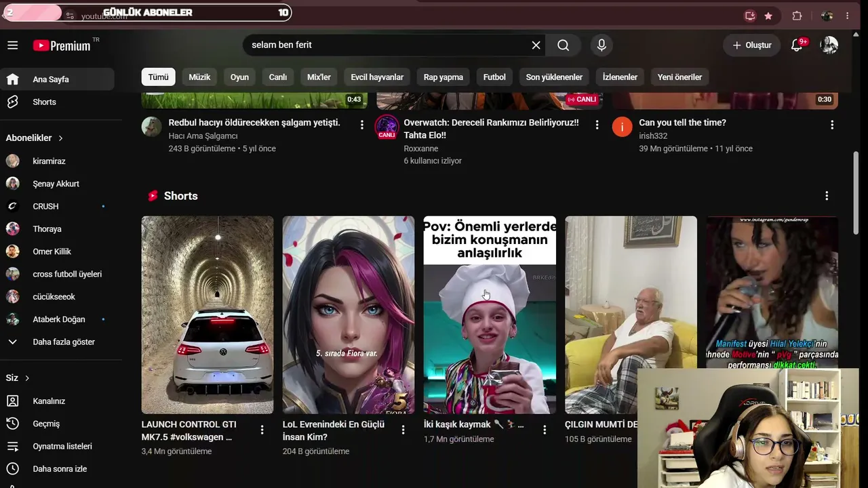
Task: Open options for LoL Evrenindeki short
Action: [x=403, y=430]
